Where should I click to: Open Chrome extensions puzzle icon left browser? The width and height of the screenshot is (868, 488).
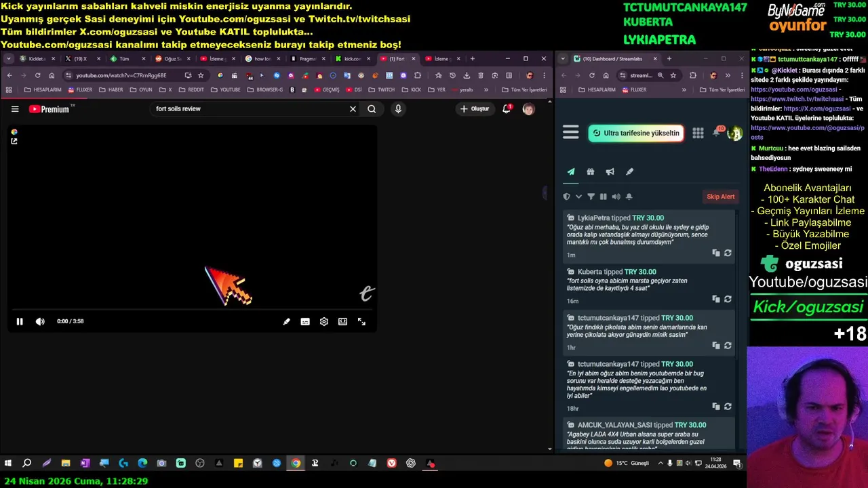[418, 75]
